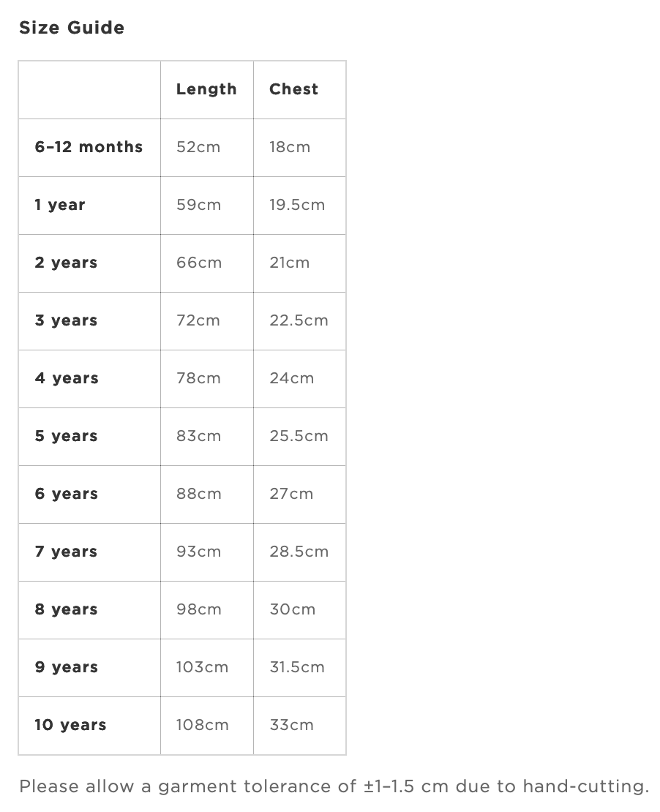This screenshot has height=812, width=660.
Task: Click the 8 years row label
Action: pyautogui.click(x=66, y=609)
